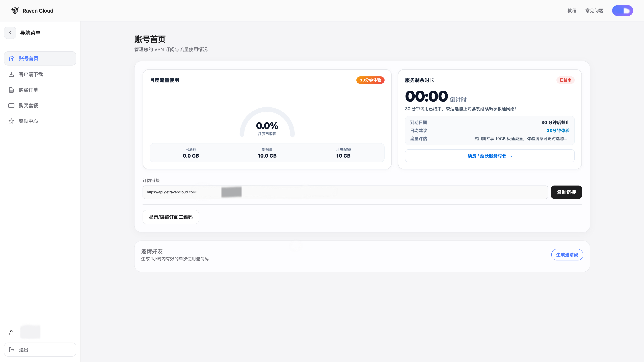Click the 已消耗 0.0 GB value

click(x=191, y=156)
